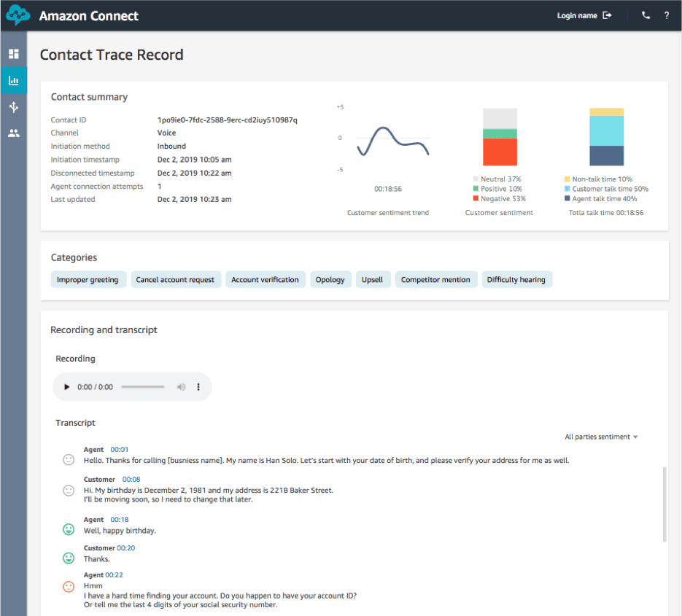The height and width of the screenshot is (616, 682).
Task: Open the recording options kebab menu
Action: click(x=198, y=387)
